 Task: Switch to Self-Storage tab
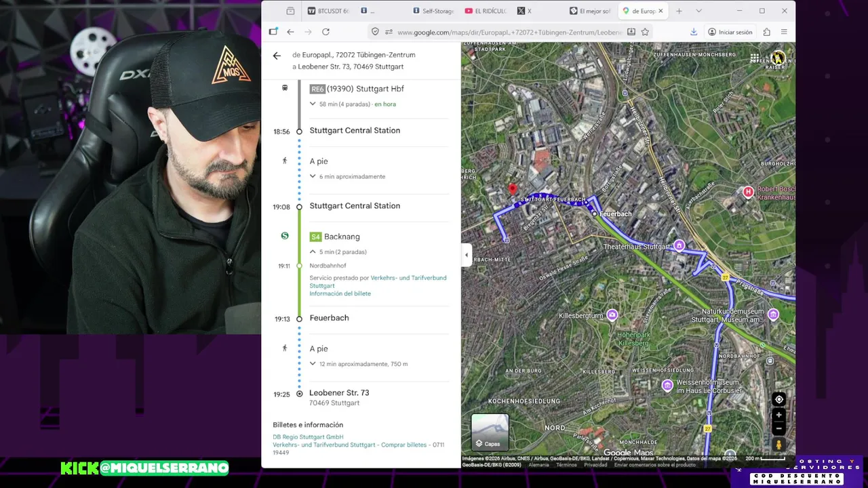point(433,11)
